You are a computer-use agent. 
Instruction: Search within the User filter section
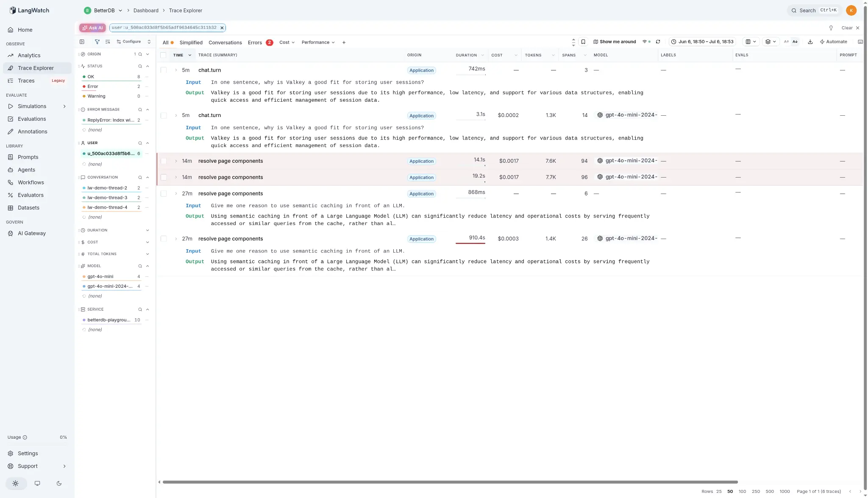[140, 143]
